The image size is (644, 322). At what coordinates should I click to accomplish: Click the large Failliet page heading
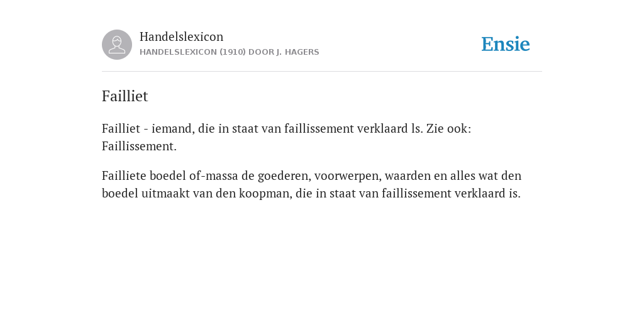[x=125, y=96]
